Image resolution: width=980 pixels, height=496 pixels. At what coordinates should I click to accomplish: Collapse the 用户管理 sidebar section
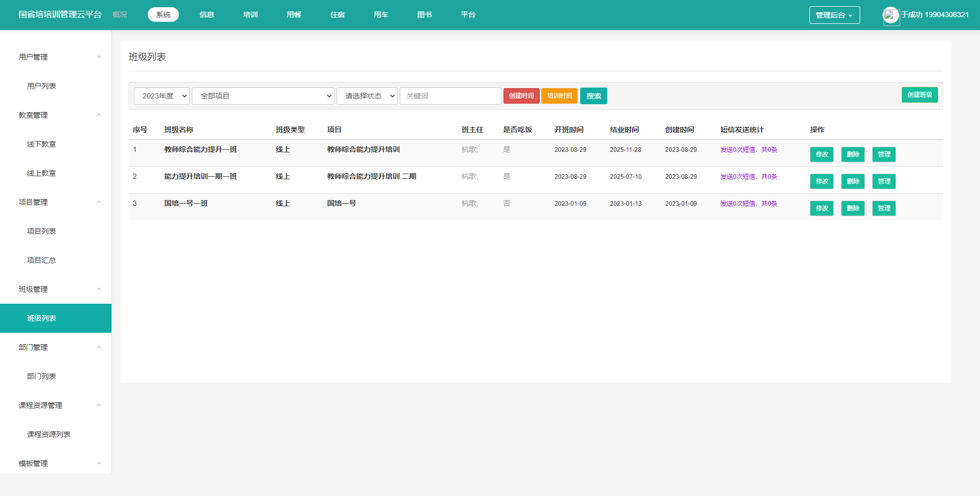[x=99, y=57]
